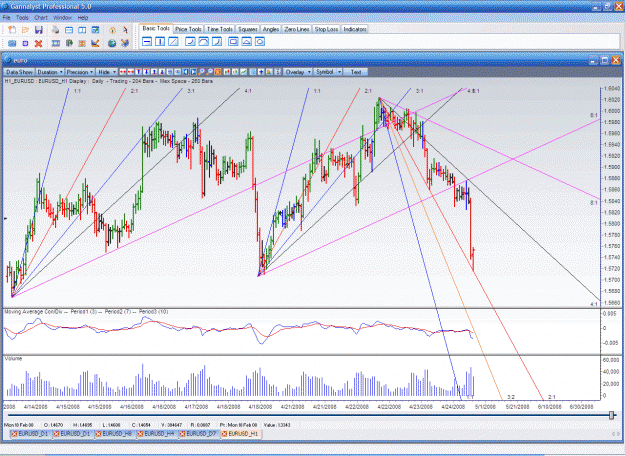The image size is (625, 456).
Task: Click the Data Show button
Action: 19,72
